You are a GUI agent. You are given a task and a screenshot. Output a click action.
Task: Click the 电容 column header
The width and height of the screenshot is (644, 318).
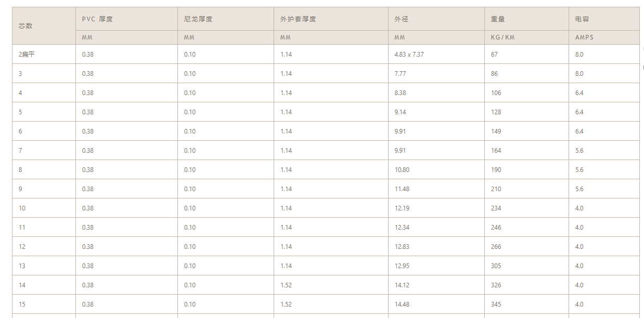click(x=604, y=19)
